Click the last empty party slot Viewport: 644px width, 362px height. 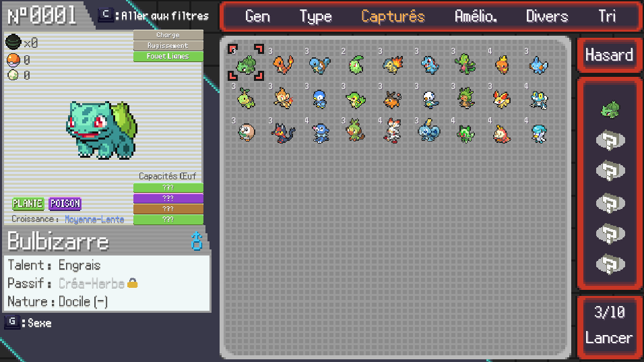[x=610, y=264]
